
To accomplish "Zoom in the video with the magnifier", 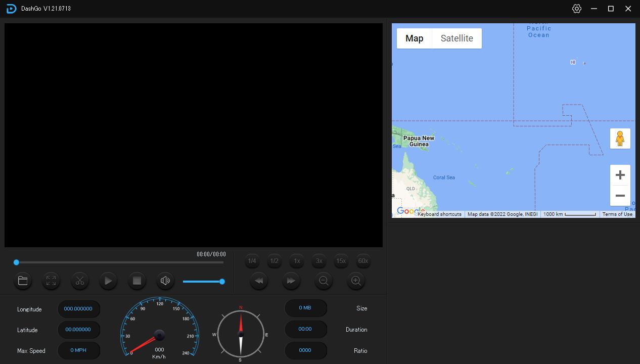I will (356, 281).
